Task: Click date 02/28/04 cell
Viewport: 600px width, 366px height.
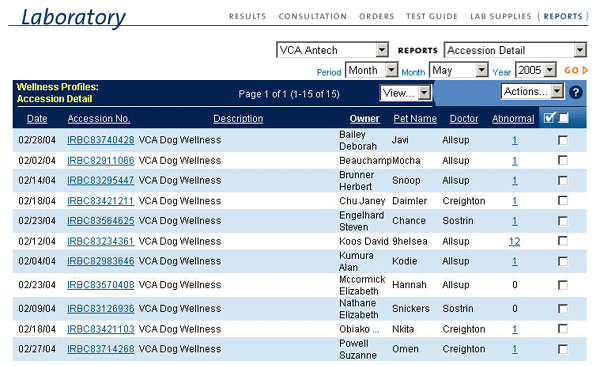Action: point(37,140)
